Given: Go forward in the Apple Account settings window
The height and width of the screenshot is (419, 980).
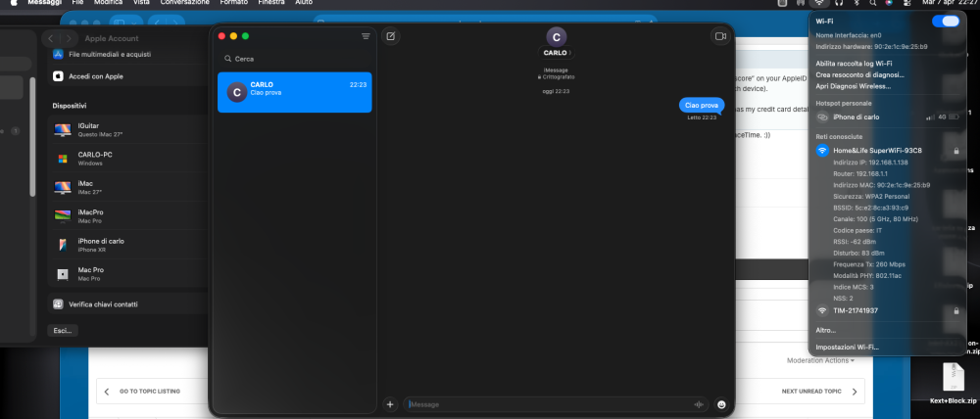Looking at the screenshot, I should [69, 39].
